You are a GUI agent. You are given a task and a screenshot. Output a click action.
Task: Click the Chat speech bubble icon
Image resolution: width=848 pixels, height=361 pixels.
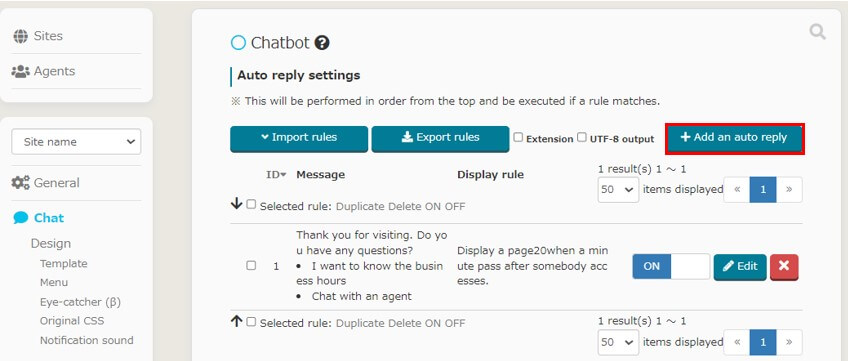click(21, 218)
